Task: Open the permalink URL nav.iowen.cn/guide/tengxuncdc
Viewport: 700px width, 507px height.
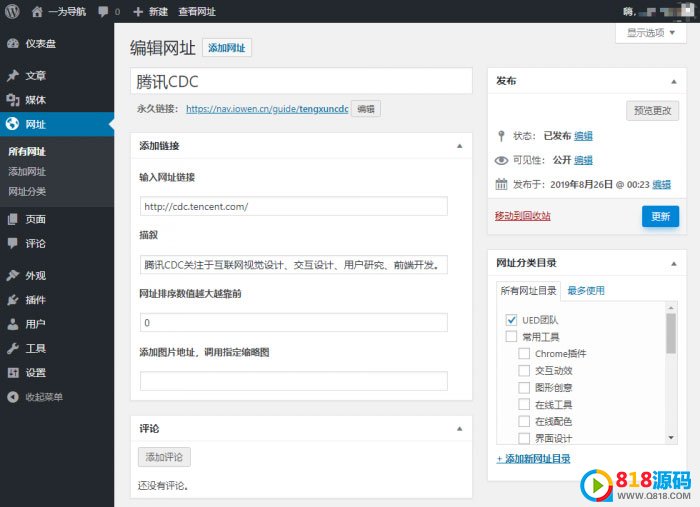Action: coord(267,108)
